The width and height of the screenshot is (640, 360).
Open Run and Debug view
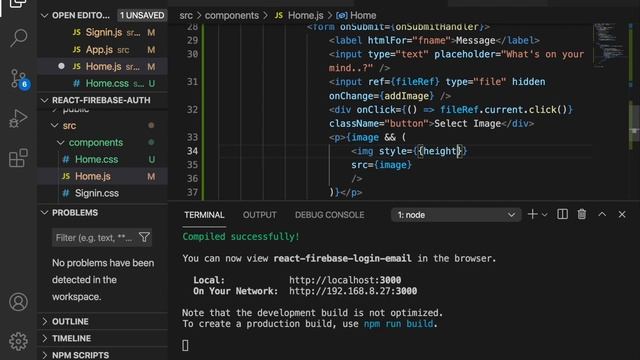click(x=18, y=118)
